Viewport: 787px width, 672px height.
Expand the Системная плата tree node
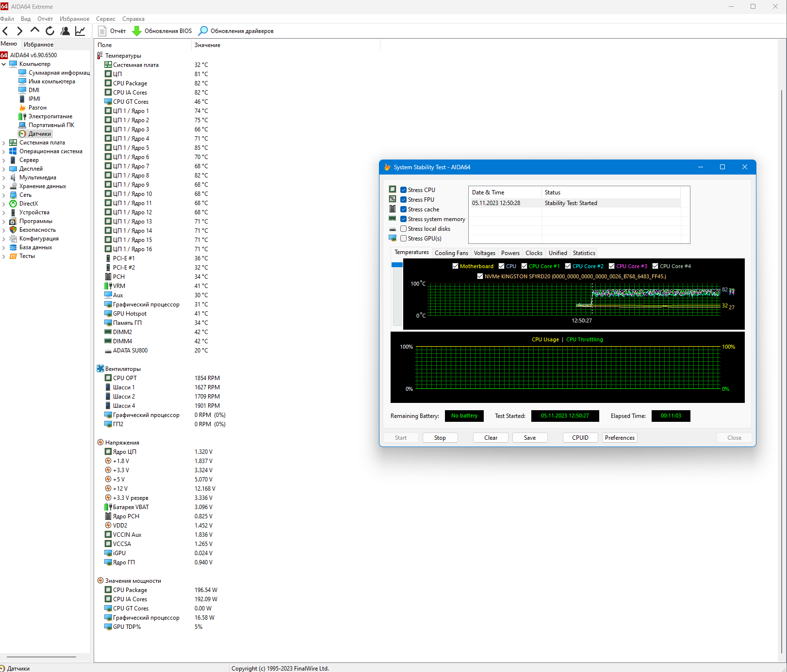[4, 143]
